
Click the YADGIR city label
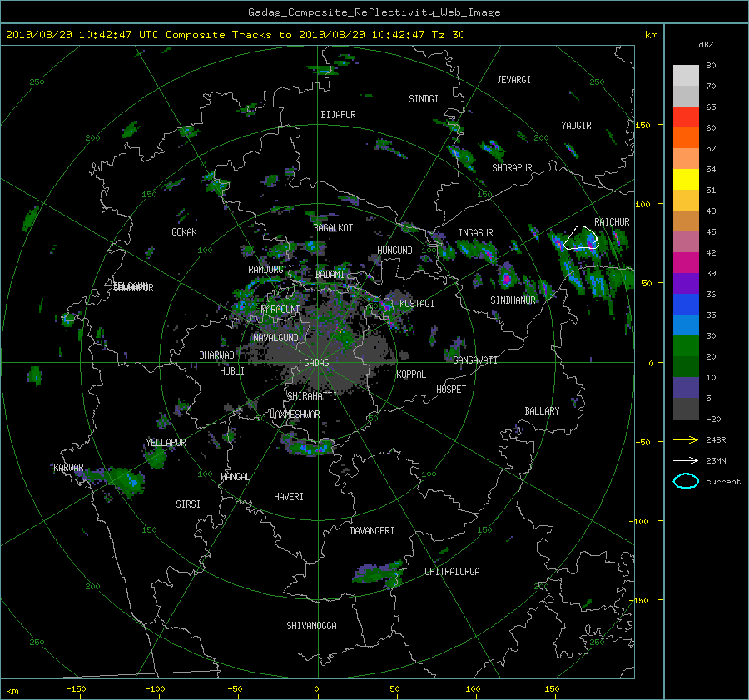pyautogui.click(x=576, y=126)
